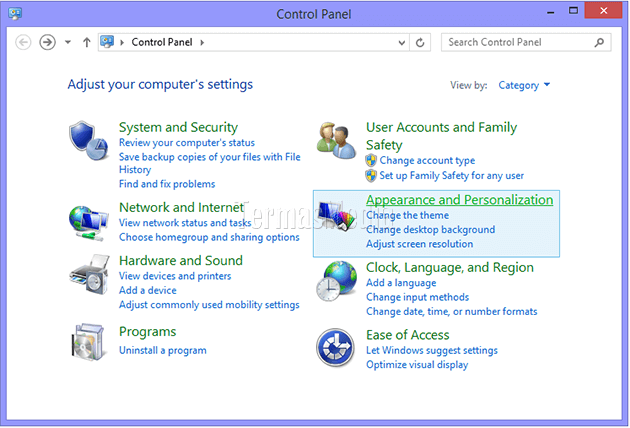
Task: Open the Ease of Access category
Action: 407,335
